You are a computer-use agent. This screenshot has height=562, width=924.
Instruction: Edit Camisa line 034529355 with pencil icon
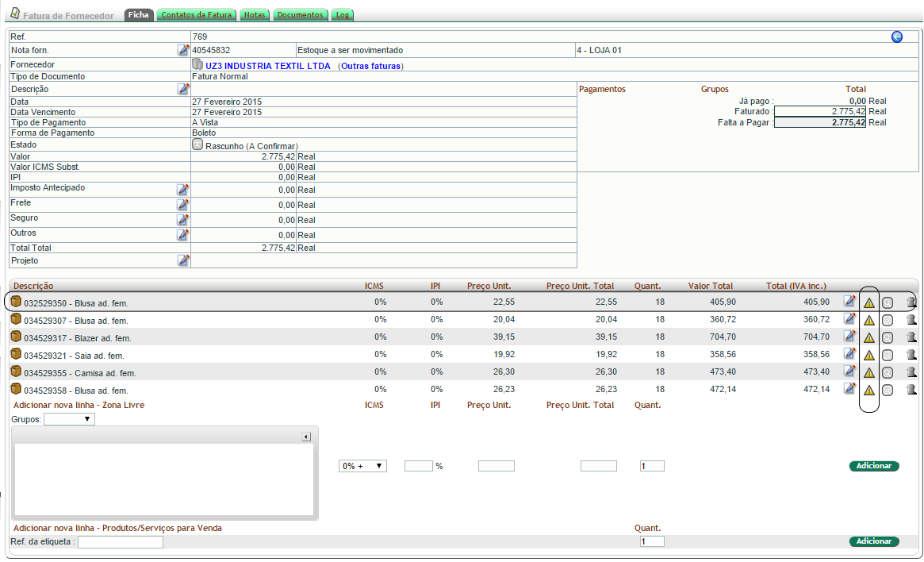coord(849,371)
